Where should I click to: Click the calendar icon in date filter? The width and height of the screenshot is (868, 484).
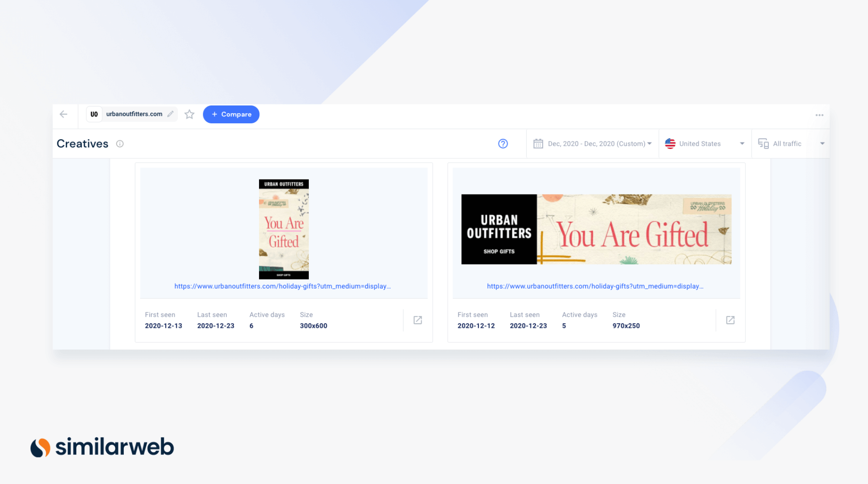coord(538,144)
